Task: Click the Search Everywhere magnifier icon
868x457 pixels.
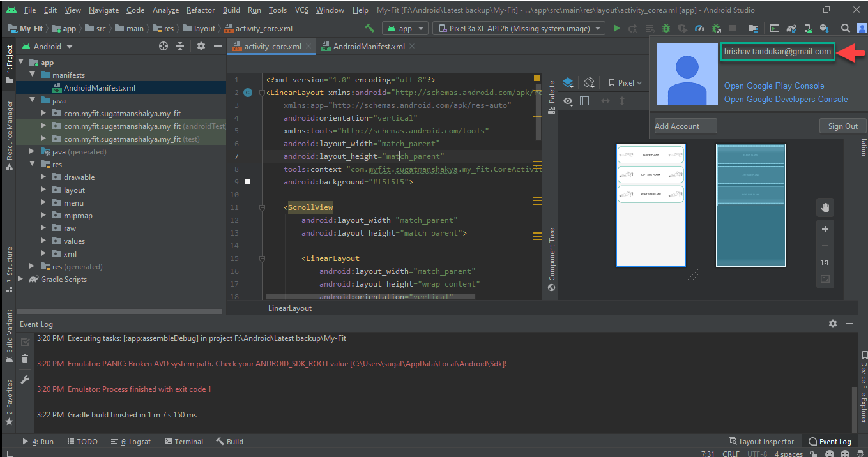Action: pyautogui.click(x=845, y=28)
